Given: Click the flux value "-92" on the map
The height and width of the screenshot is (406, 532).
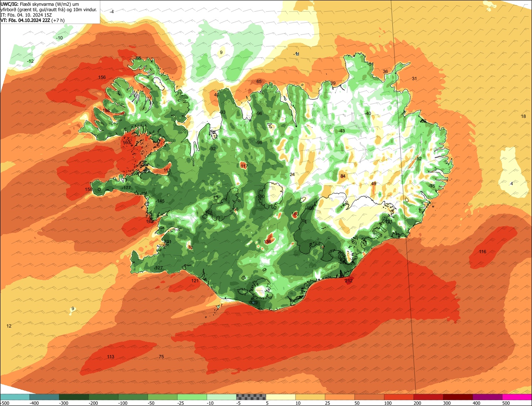Looking at the screenshot, I should 212,149.
